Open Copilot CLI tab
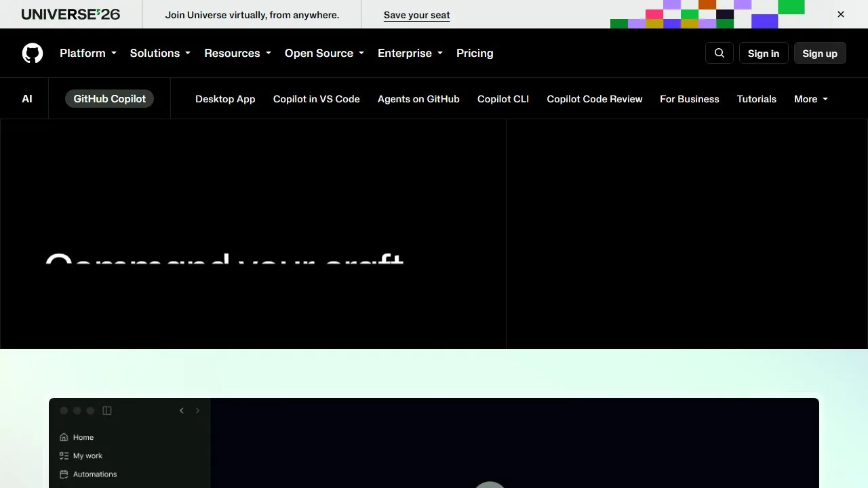Viewport: 868px width, 488px height. point(503,99)
